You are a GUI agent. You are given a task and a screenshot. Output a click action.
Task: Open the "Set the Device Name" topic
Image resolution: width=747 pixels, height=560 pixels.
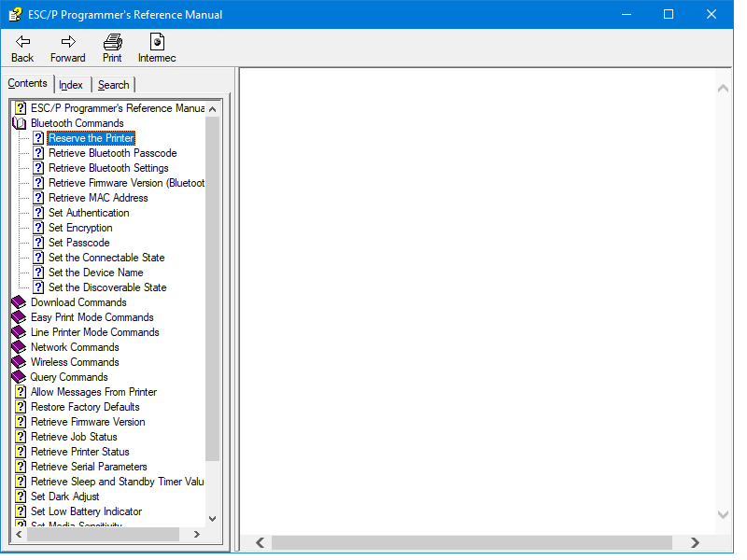(x=95, y=272)
